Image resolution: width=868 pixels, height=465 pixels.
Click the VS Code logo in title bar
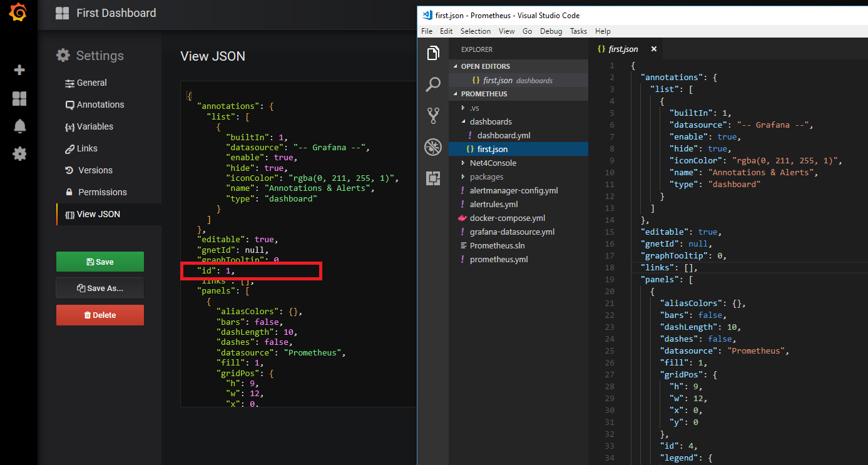tap(427, 15)
